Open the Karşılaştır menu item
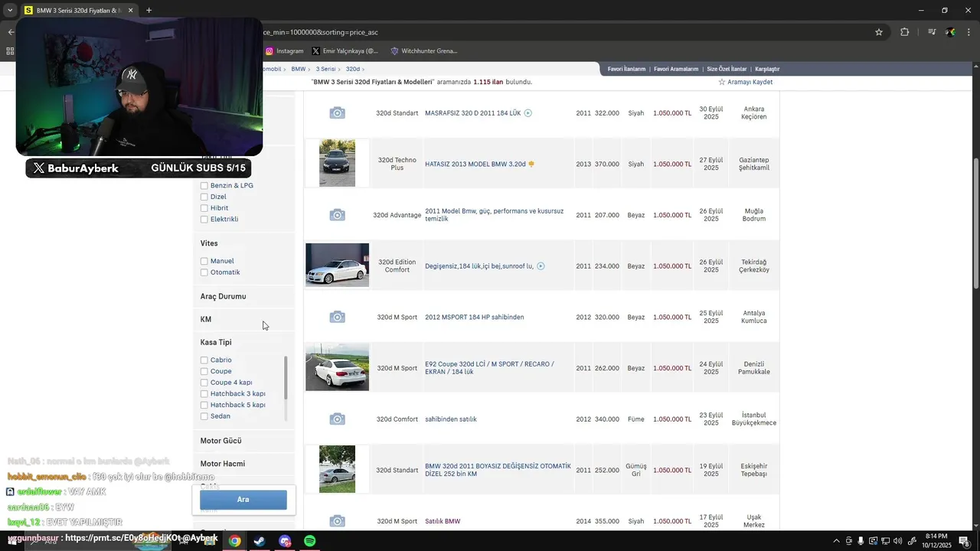Screen dimensions: 980x551 coord(767,69)
